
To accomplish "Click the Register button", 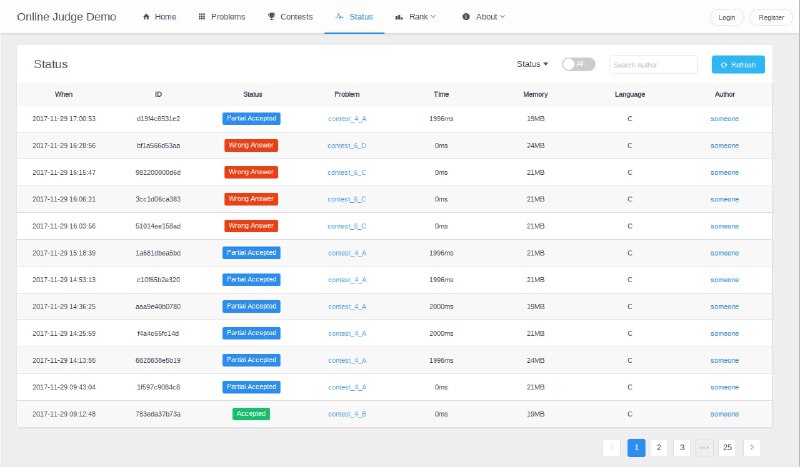I will [771, 17].
